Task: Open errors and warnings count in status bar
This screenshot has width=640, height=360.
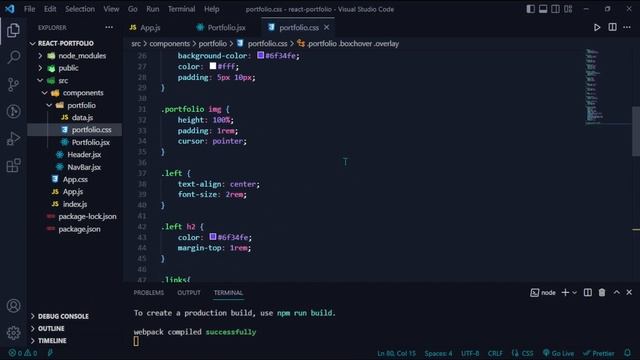Action: [x=23, y=353]
